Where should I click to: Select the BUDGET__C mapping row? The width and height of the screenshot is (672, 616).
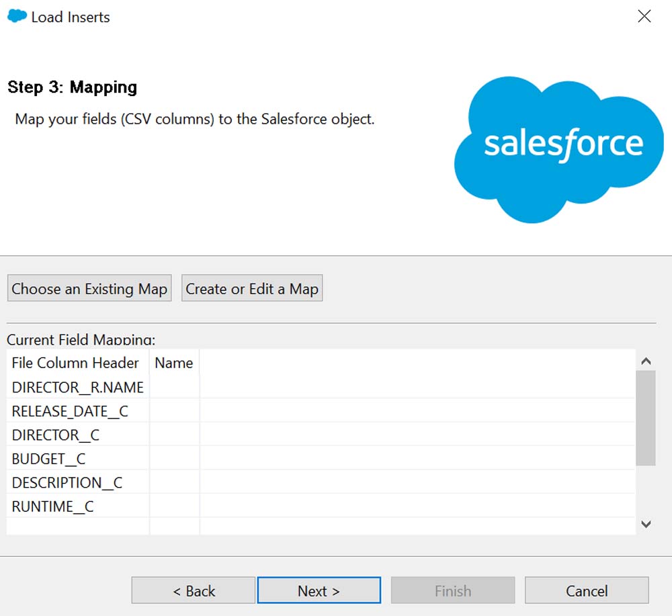(x=49, y=459)
